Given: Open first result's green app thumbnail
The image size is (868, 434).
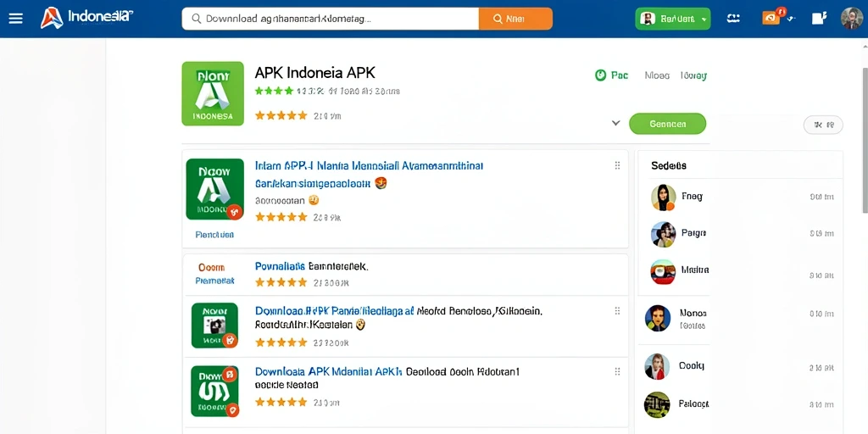Looking at the screenshot, I should coord(214,189).
